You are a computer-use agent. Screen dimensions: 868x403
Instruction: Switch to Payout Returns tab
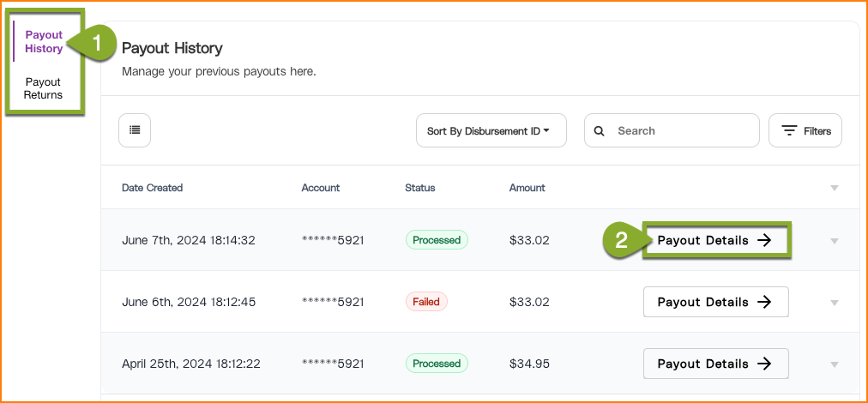(x=43, y=88)
